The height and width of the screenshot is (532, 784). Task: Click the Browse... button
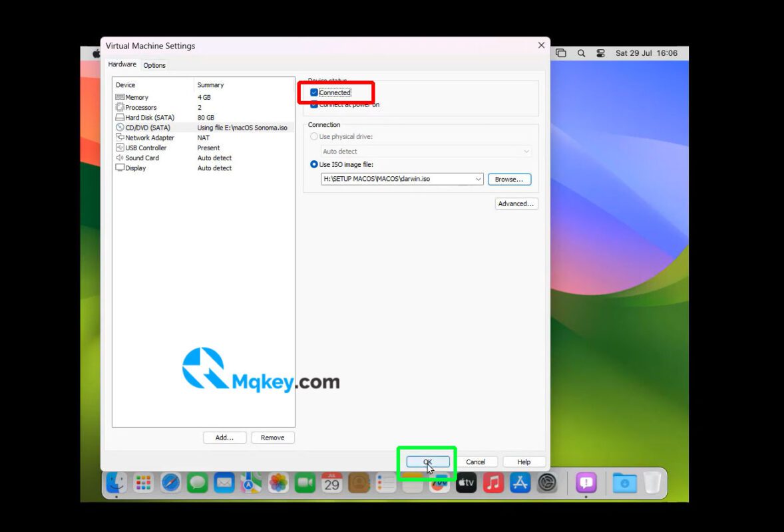(x=509, y=180)
